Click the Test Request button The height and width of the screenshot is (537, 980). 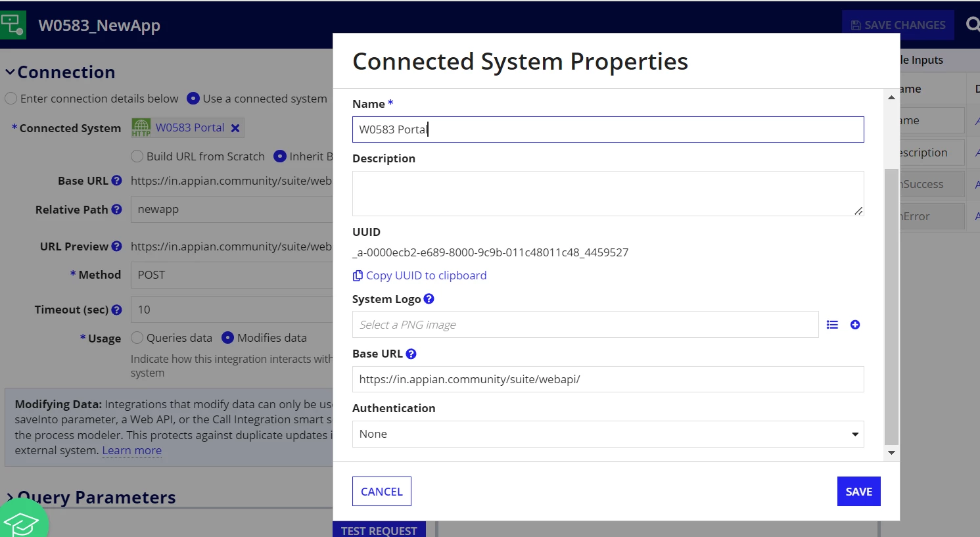click(379, 530)
